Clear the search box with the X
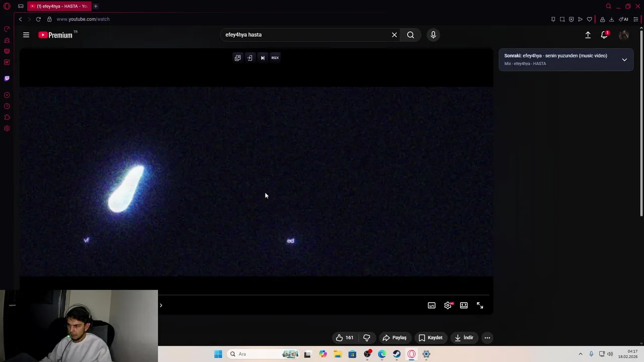The image size is (644, 362). tap(394, 35)
